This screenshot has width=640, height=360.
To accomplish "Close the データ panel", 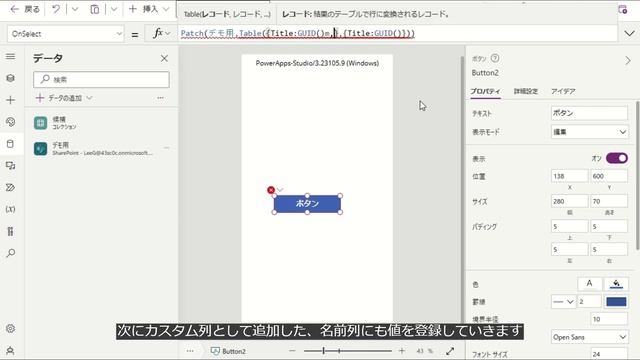I will tap(164, 58).
